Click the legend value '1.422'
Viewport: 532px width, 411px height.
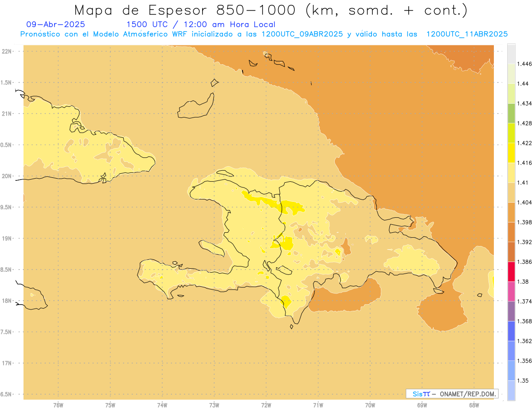point(525,143)
